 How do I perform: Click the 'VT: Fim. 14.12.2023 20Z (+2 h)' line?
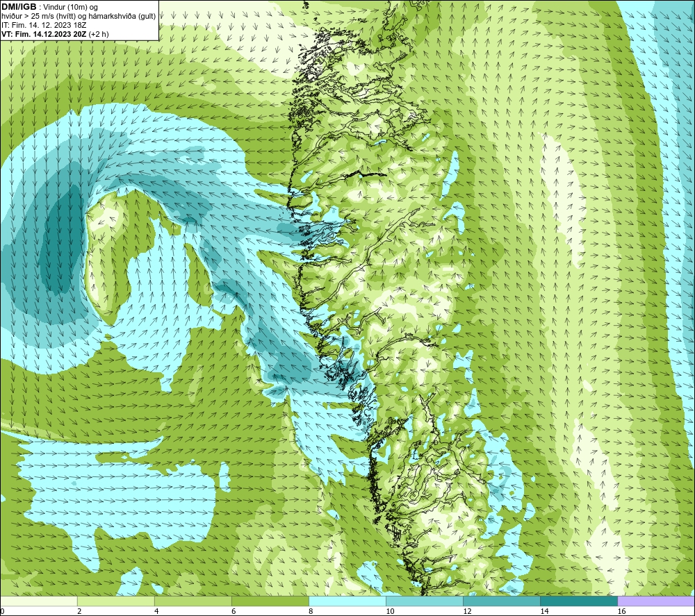pyautogui.click(x=55, y=34)
